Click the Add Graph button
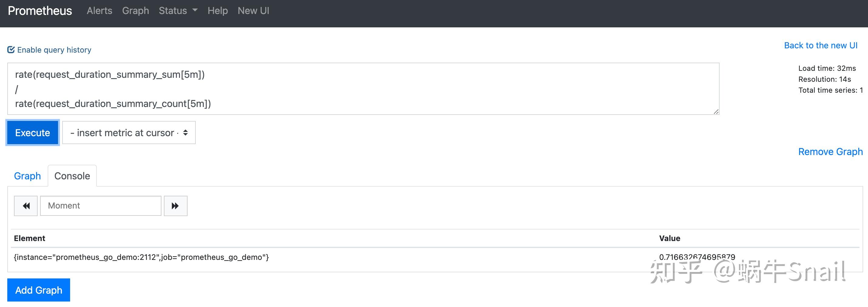The image size is (868, 307). tap(39, 290)
